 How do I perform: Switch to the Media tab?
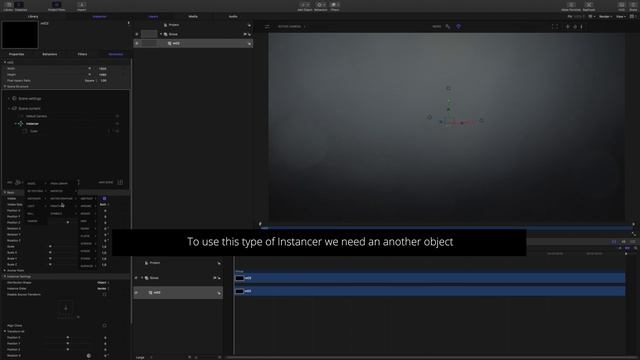[x=193, y=17]
